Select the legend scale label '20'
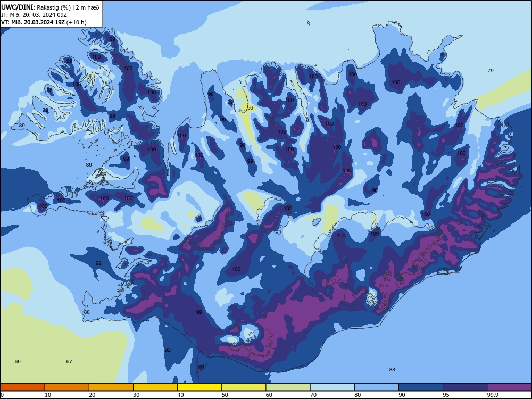The width and height of the screenshot is (532, 399). point(92,395)
